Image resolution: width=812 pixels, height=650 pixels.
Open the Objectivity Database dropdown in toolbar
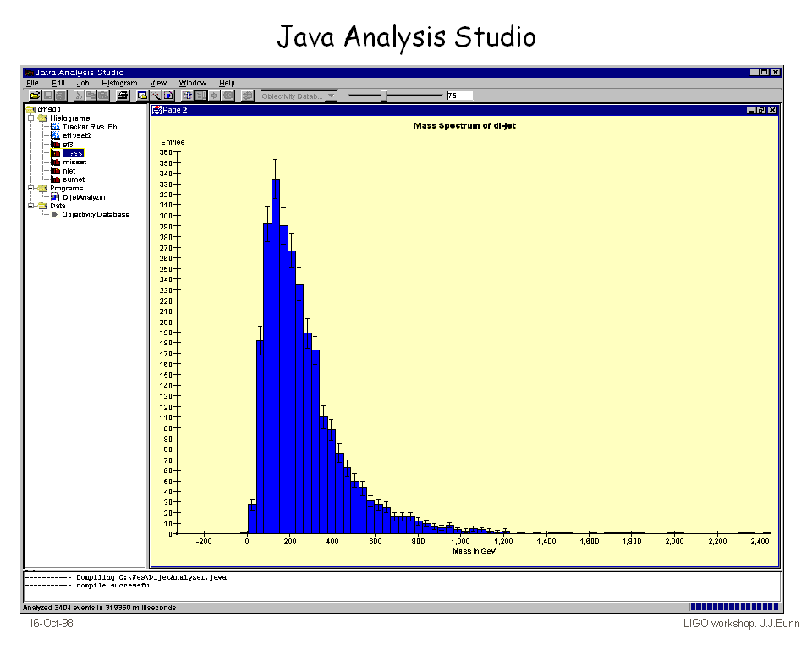coord(332,96)
